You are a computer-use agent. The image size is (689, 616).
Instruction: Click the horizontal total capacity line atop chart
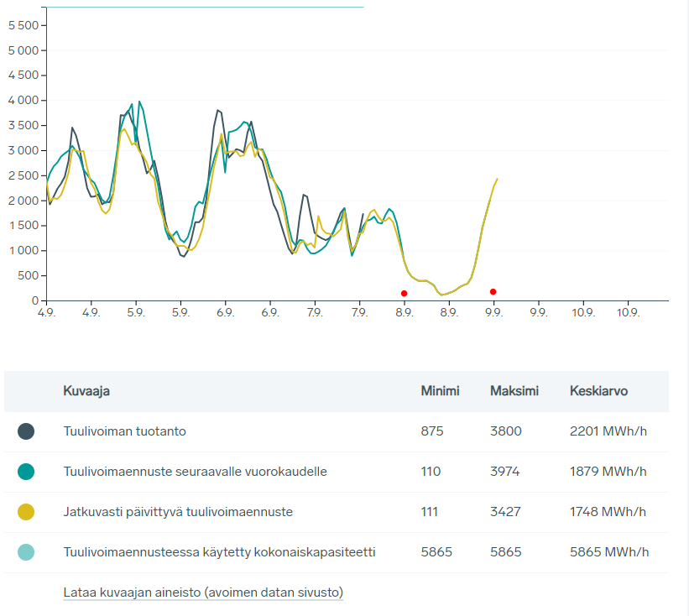click(x=206, y=7)
